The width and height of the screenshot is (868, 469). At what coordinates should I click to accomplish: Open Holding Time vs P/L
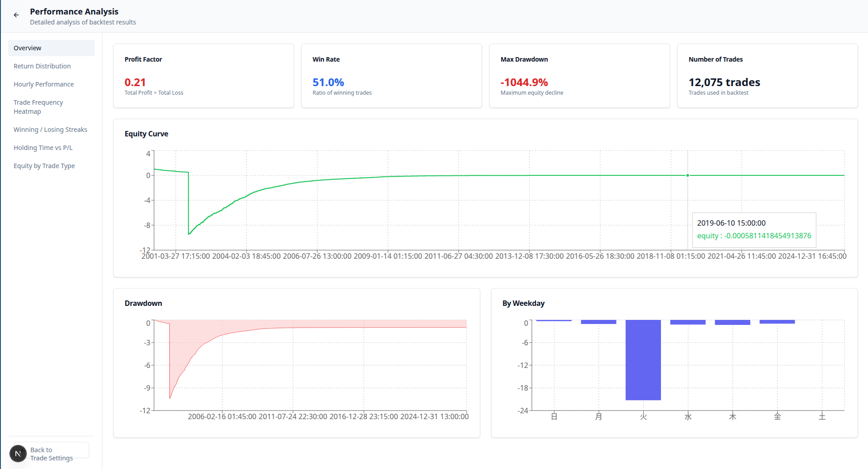43,148
